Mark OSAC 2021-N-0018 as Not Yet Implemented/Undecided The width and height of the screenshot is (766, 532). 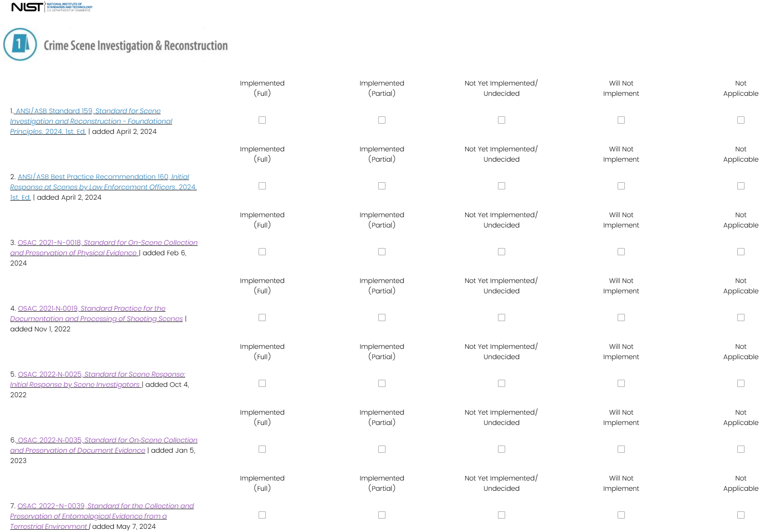point(502,252)
